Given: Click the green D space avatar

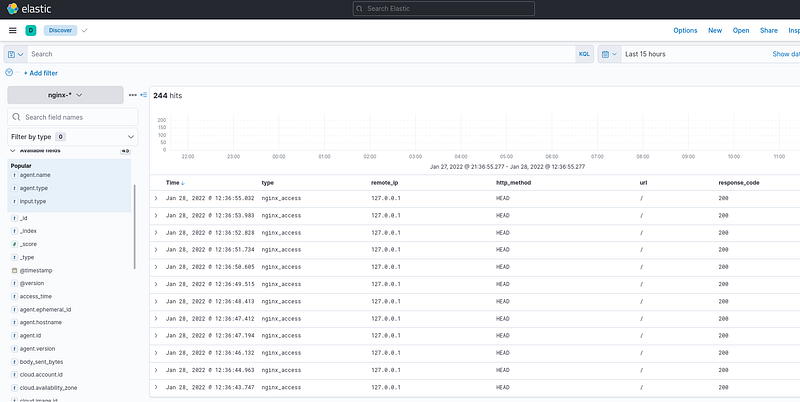Looking at the screenshot, I should (31, 31).
